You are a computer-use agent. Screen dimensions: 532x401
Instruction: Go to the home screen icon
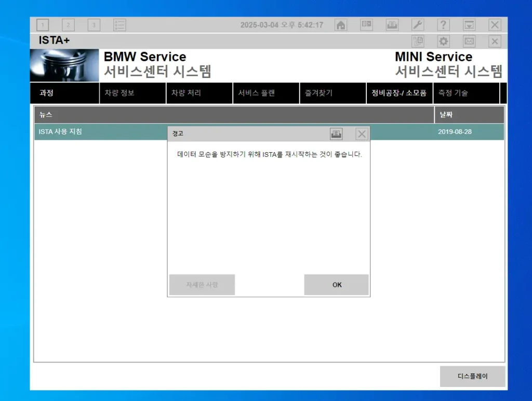point(341,25)
